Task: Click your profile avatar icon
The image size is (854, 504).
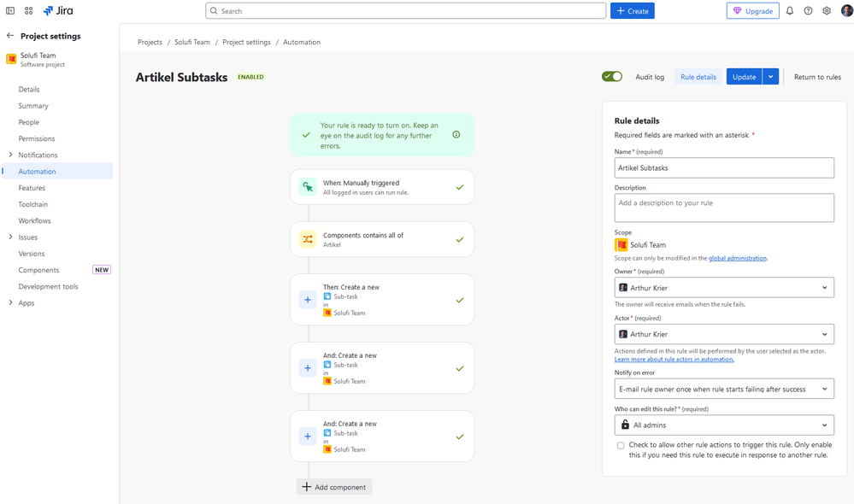Action: tap(845, 10)
